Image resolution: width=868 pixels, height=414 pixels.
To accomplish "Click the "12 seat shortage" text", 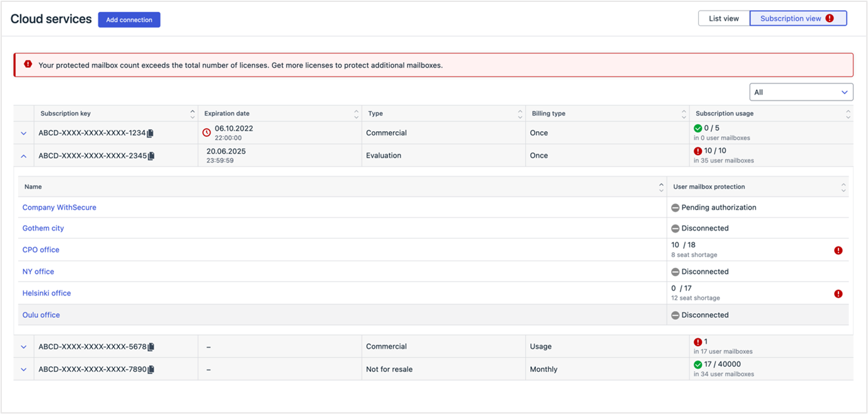I will click(x=696, y=298).
